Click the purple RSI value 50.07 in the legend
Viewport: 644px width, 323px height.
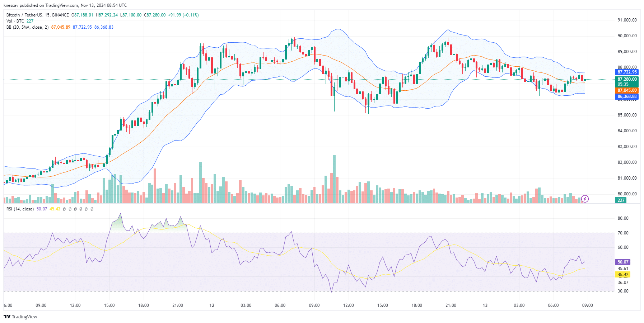click(42, 209)
